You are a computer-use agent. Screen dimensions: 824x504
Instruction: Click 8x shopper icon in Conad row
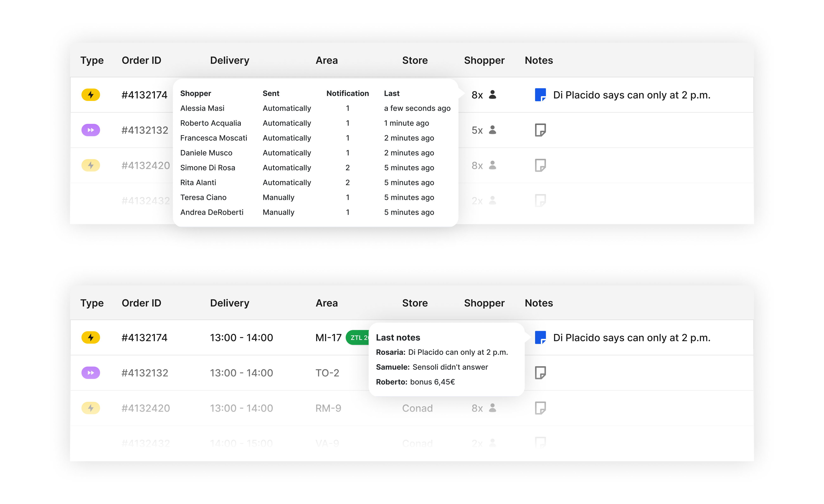click(x=492, y=408)
